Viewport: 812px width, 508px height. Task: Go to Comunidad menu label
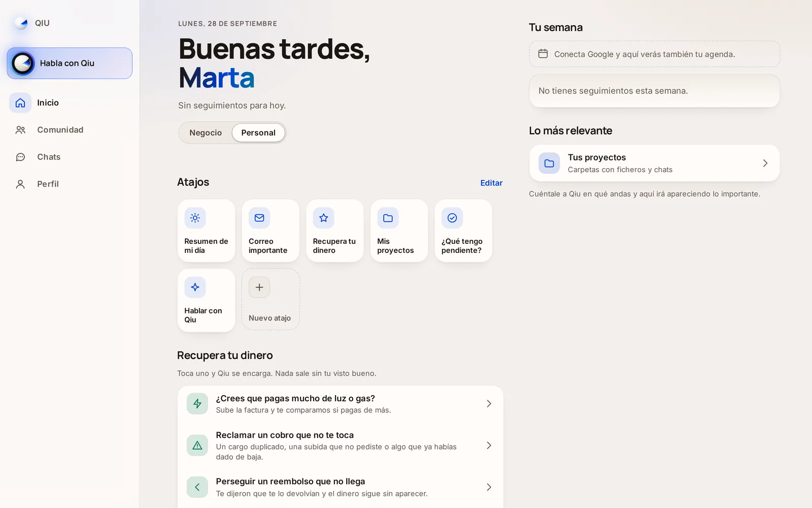[x=60, y=130]
